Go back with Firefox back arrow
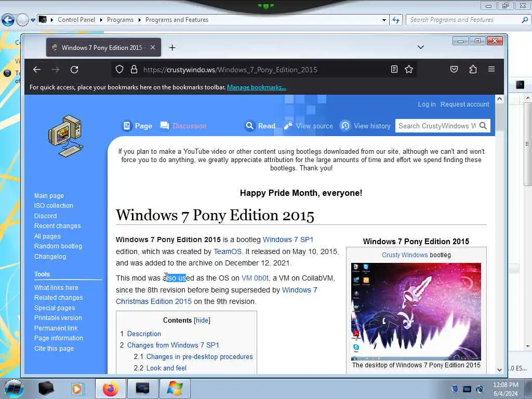Screen dimensions: 532x399 (37, 70)
